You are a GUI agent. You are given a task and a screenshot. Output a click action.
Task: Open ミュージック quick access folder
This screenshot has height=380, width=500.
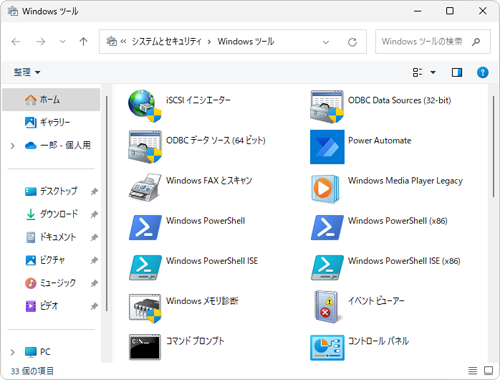click(51, 283)
